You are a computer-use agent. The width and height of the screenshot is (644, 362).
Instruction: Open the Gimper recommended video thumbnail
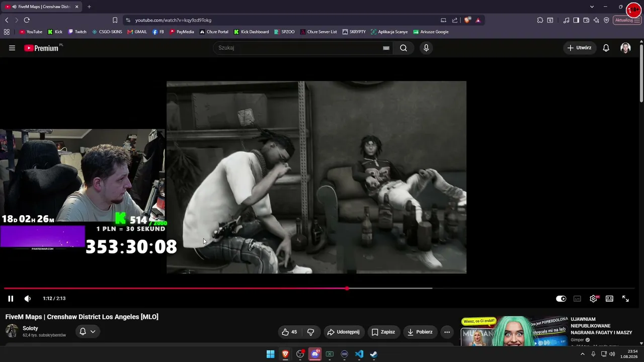[x=514, y=331]
